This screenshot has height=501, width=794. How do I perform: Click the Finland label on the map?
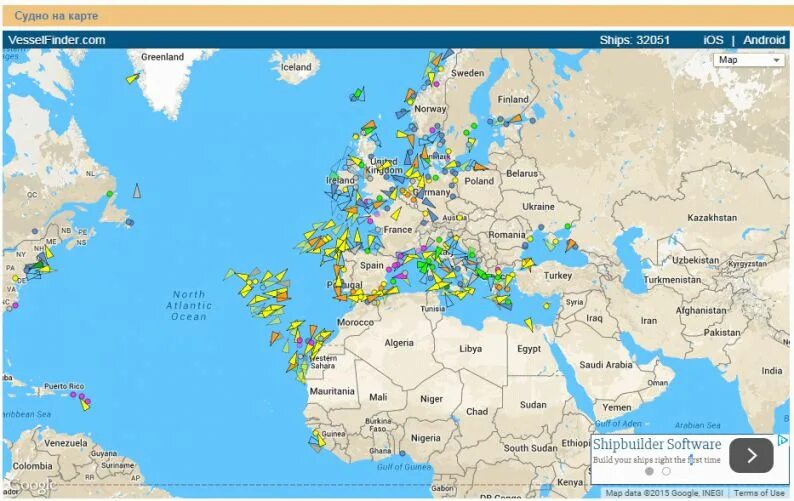tap(513, 100)
